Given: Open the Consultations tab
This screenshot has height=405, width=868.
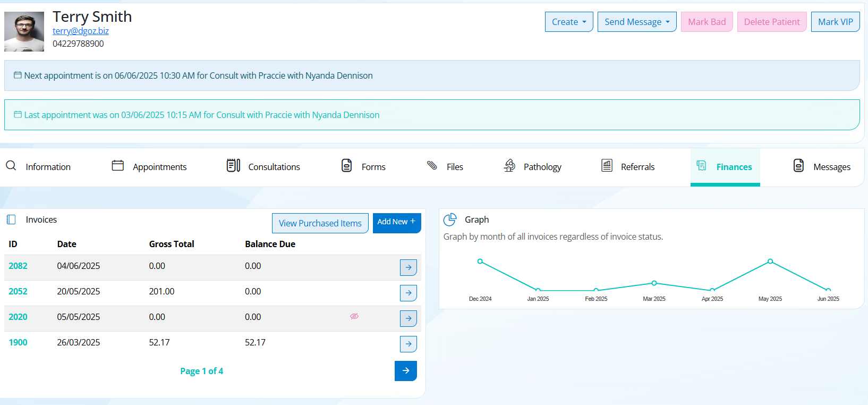Looking at the screenshot, I should click(263, 167).
